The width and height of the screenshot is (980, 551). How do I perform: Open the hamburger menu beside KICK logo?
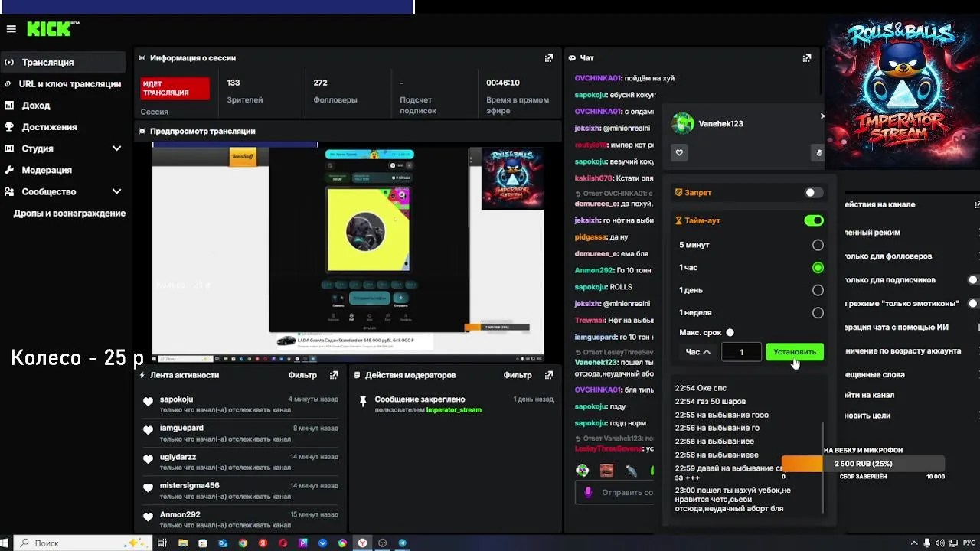pyautogui.click(x=11, y=29)
